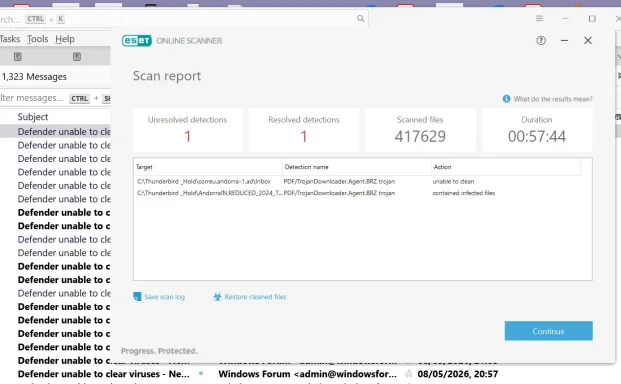Click the ESET logo in scanner header
The height and width of the screenshot is (384, 621).
137,40
